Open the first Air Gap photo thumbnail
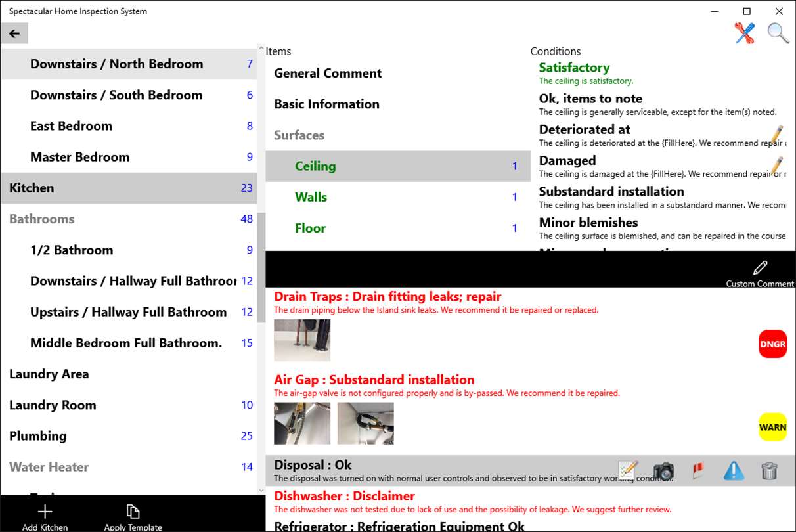Viewport: 796px width, 532px height. pyautogui.click(x=302, y=424)
